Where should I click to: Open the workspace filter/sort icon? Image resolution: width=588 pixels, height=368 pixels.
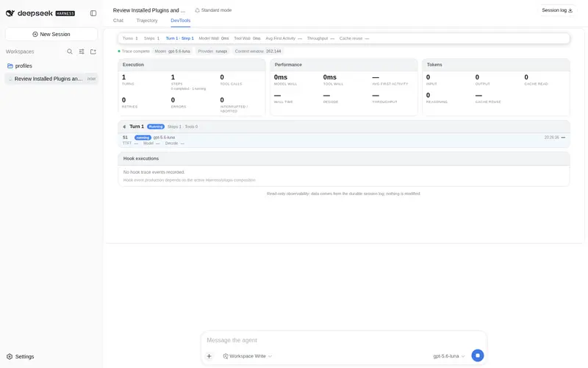point(82,52)
